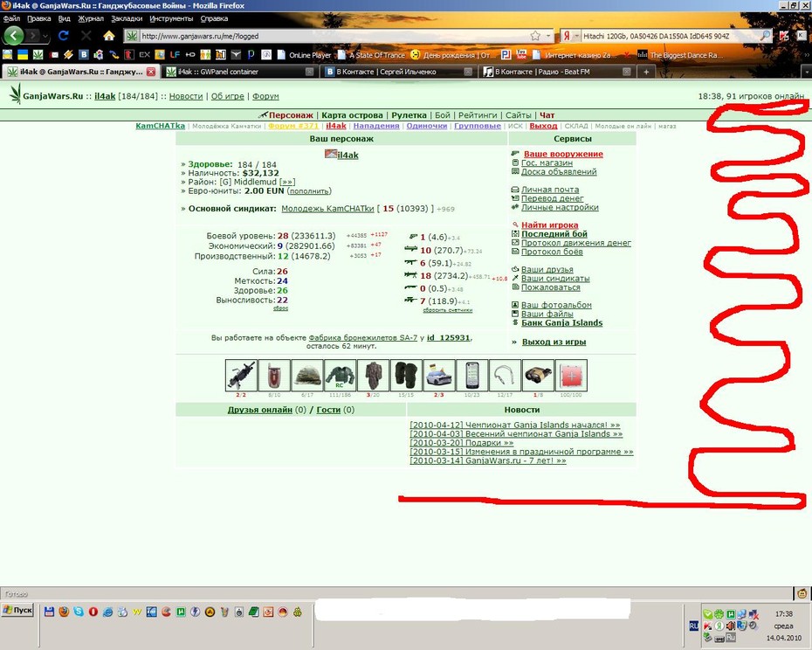Switch to 'В Контакте | Радио - Beat FM' tab
This screenshot has width=812, height=650.
[557, 72]
